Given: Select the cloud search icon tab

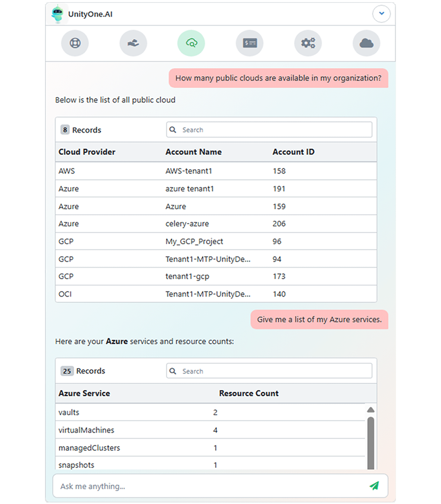Looking at the screenshot, I should tap(191, 43).
